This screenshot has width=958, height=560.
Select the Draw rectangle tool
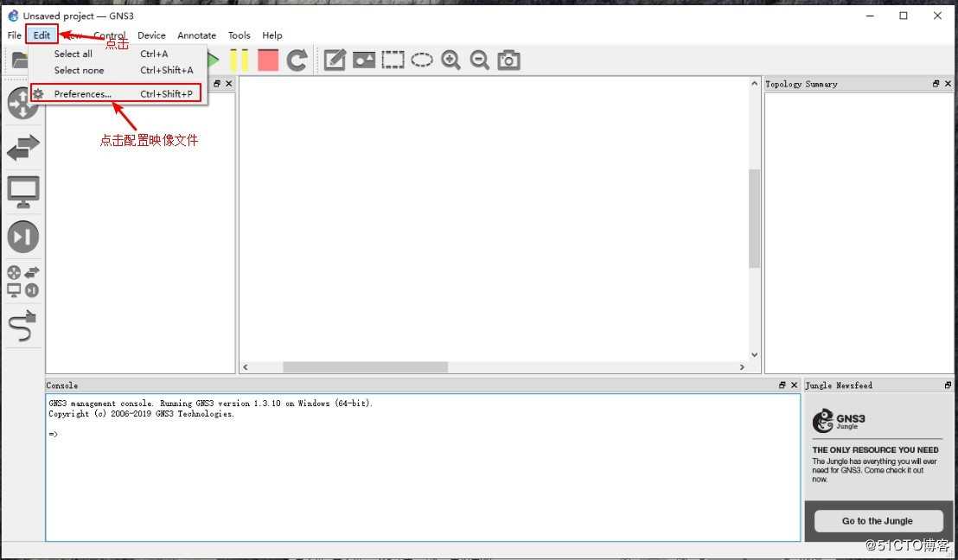coord(393,60)
